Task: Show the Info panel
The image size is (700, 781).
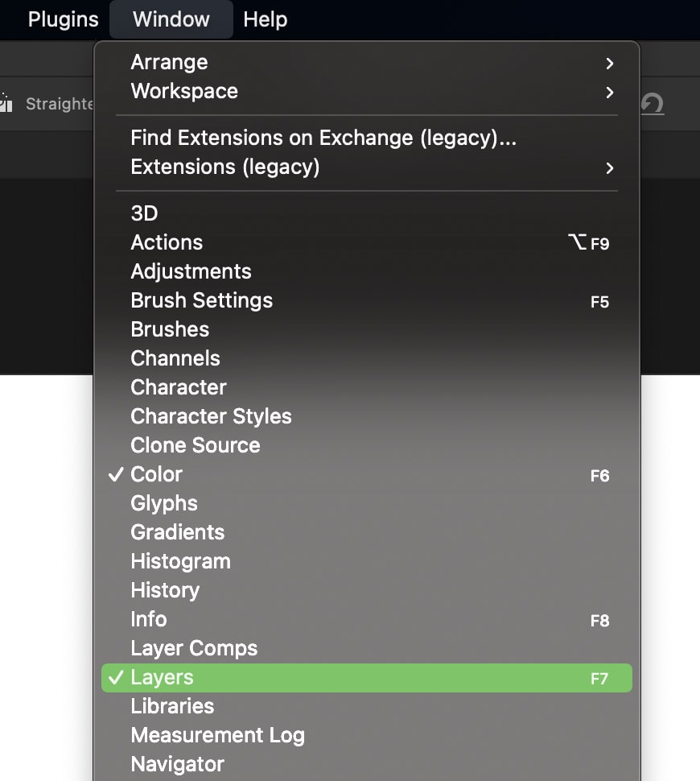Action: [367, 620]
